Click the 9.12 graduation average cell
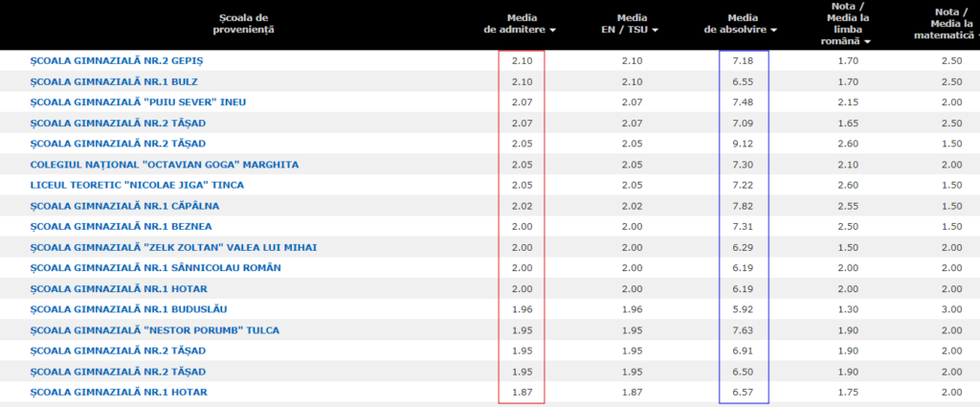980x407 pixels. [743, 144]
